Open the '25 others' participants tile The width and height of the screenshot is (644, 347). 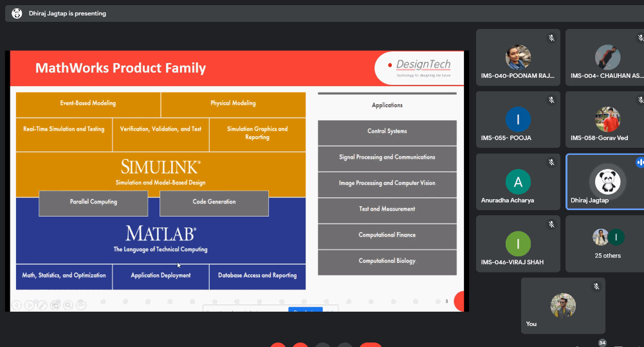click(x=605, y=244)
